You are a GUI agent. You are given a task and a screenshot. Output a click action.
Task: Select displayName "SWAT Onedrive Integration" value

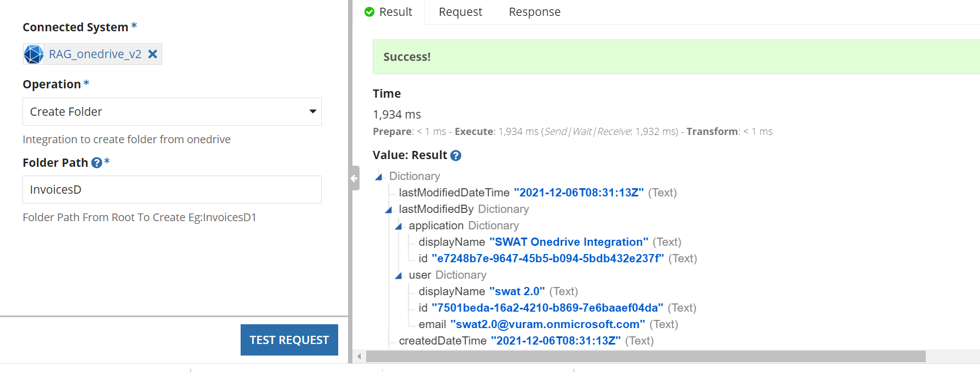[569, 242]
